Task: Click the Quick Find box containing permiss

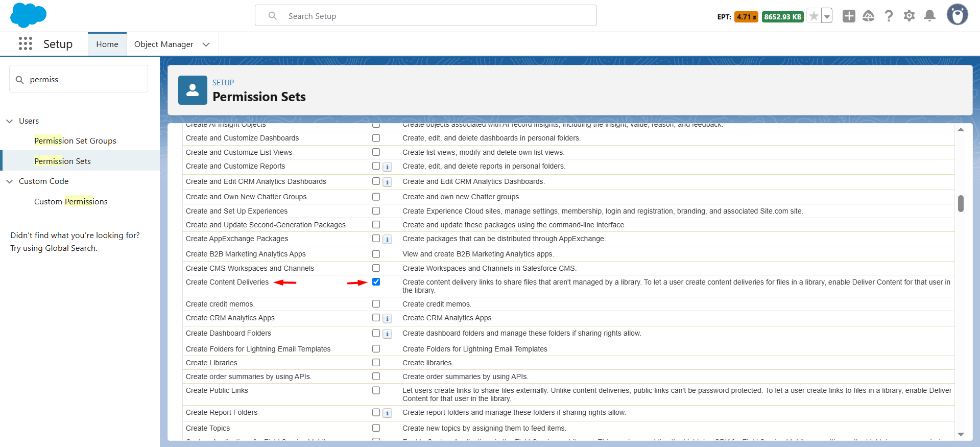Action: 79,79
